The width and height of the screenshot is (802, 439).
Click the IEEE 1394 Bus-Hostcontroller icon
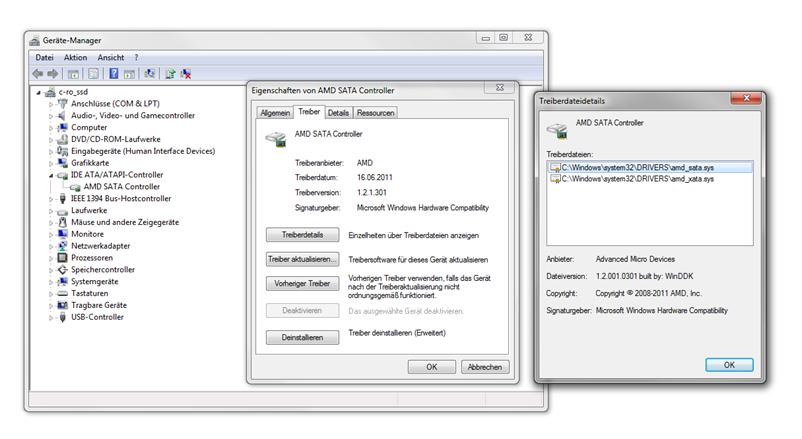click(x=62, y=199)
